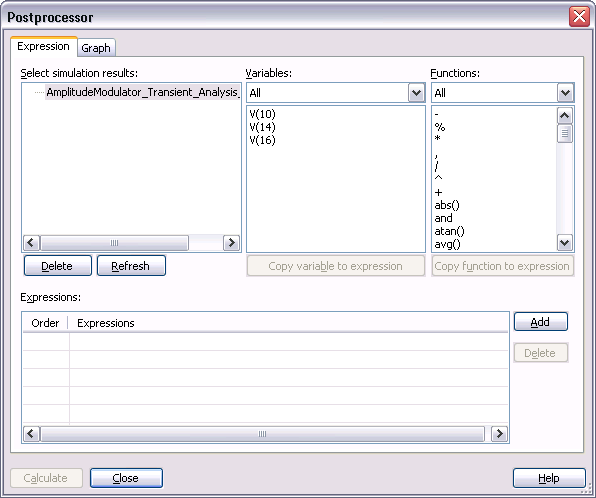The width and height of the screenshot is (596, 498).
Task: Close the Postprocessor window
Action: click(579, 17)
